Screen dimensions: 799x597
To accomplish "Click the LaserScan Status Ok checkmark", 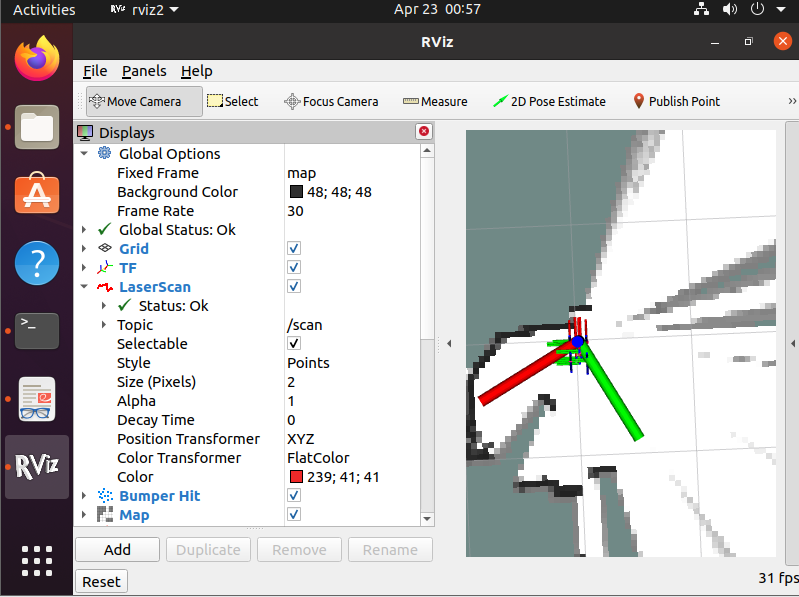I will click(125, 305).
